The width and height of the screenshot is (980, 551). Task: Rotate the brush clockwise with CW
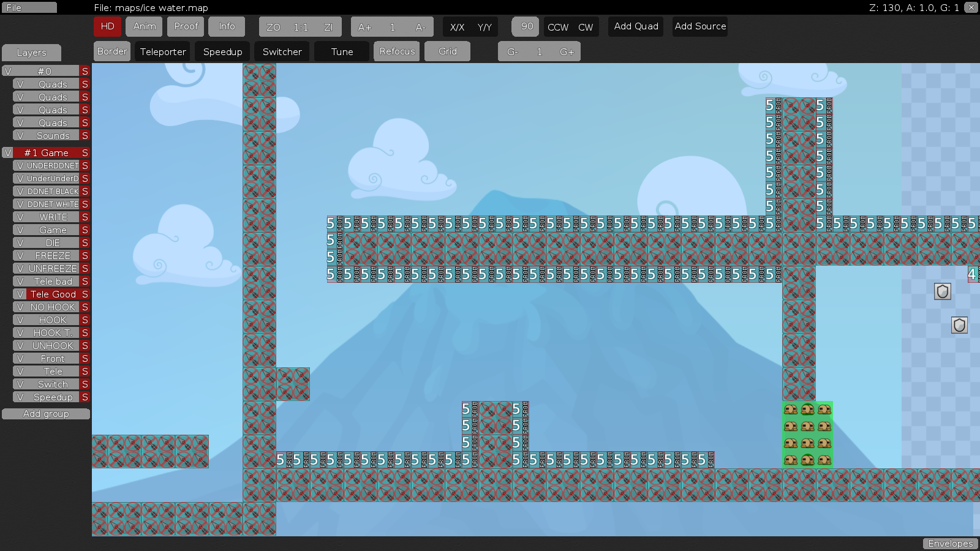click(x=587, y=27)
